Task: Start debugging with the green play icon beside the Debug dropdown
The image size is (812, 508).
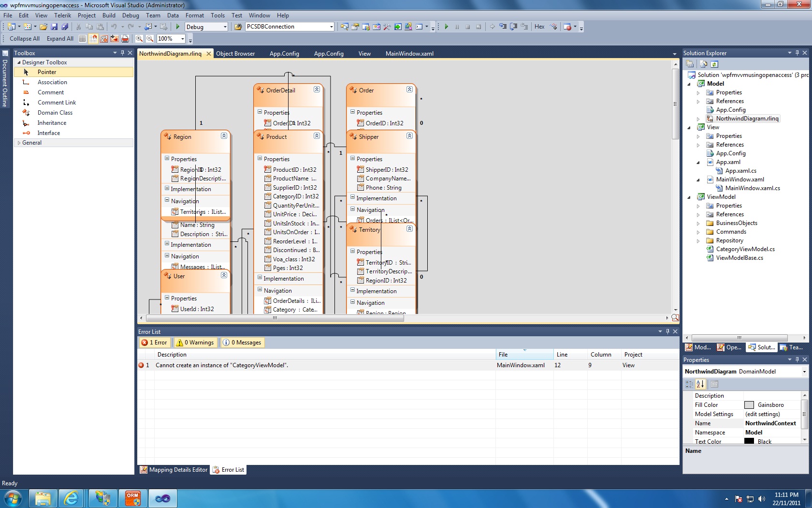Action: pyautogui.click(x=178, y=27)
